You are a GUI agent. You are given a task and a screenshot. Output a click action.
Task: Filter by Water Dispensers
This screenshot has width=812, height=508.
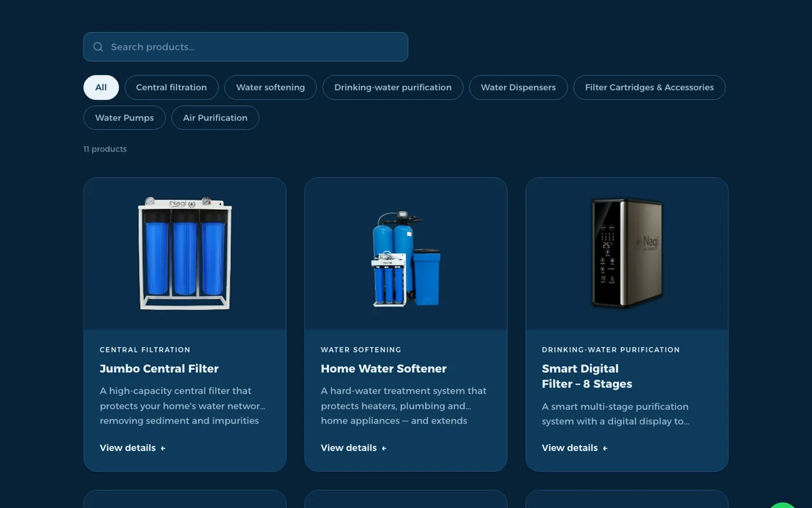pyautogui.click(x=518, y=88)
